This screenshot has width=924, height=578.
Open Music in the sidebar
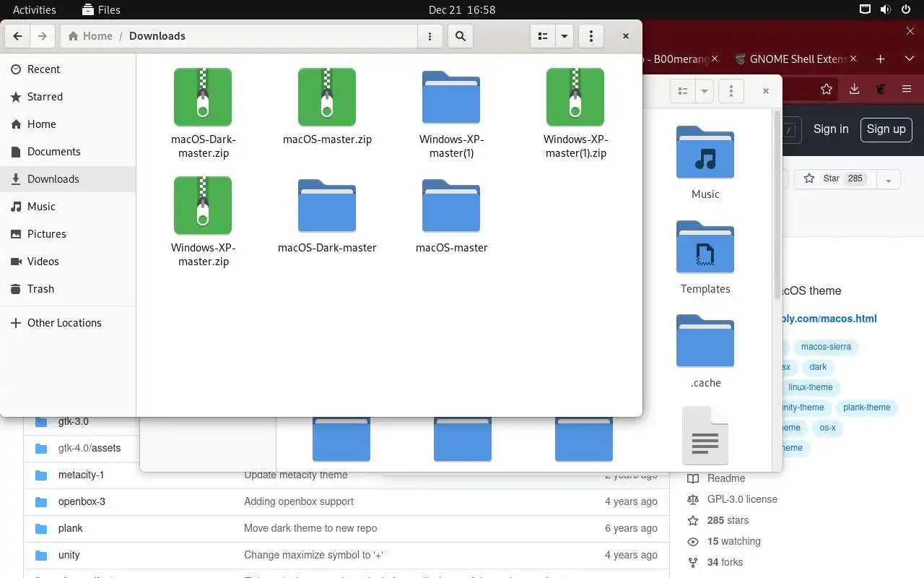[68, 207]
